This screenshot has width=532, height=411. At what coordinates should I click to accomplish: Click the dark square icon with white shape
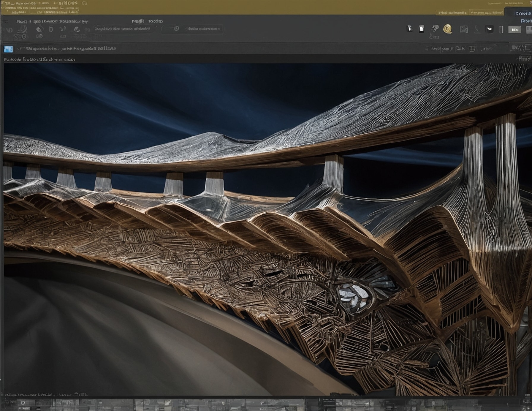click(x=489, y=29)
